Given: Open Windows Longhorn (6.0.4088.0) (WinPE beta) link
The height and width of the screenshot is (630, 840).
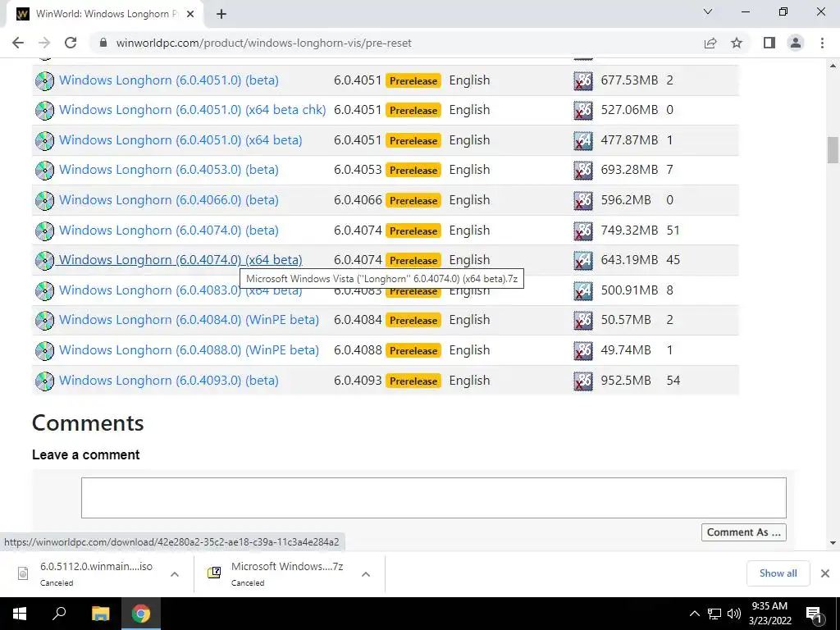Looking at the screenshot, I should tap(189, 350).
